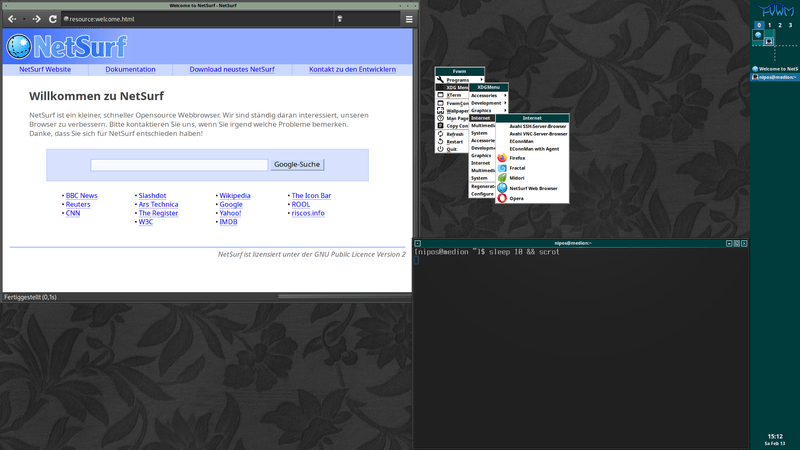Open the riscos.info link
This screenshot has width=800, height=450.
308,213
